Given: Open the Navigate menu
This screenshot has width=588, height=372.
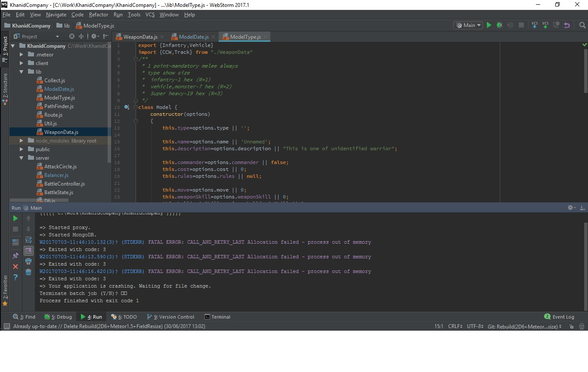Looking at the screenshot, I should point(56,15).
